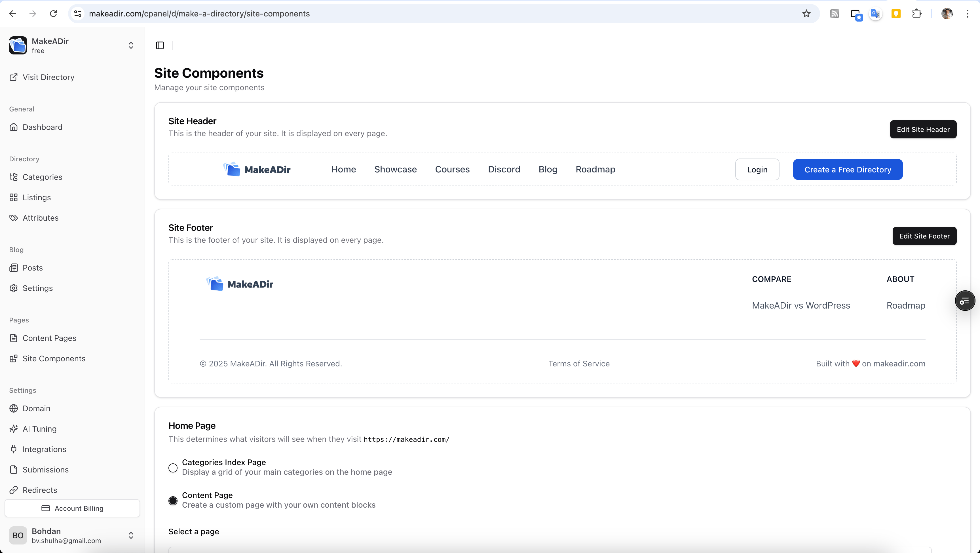Expand Bohdan user account menu

(x=130, y=535)
